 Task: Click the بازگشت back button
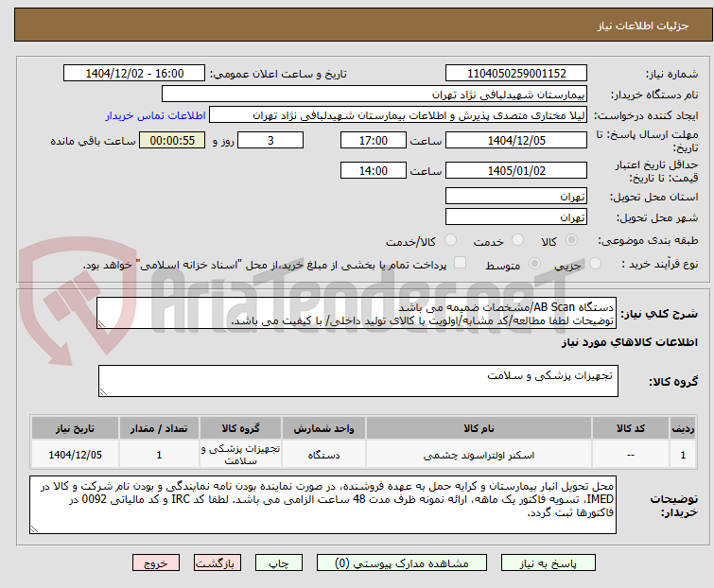[218, 563]
